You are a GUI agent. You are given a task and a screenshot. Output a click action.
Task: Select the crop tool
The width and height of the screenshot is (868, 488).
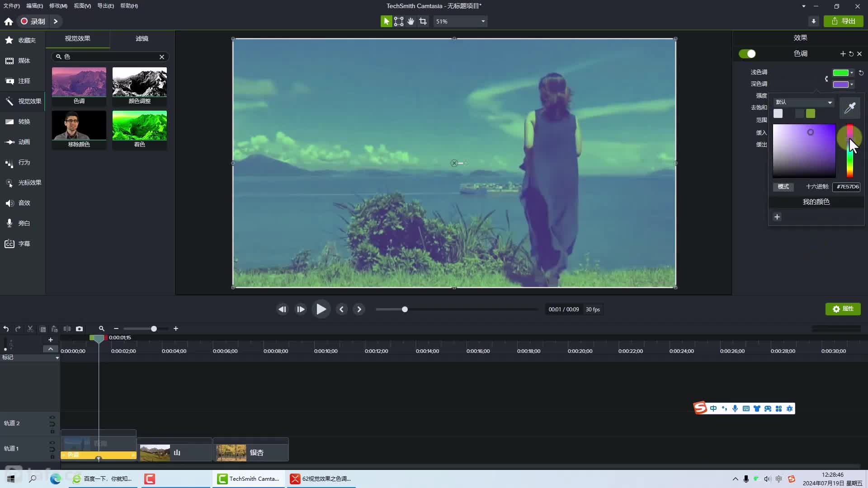(x=423, y=21)
